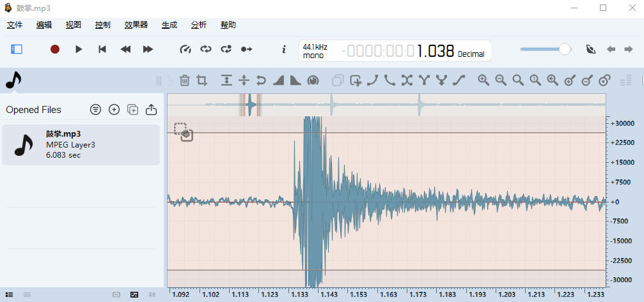Open the 效果器 menu
This screenshot has height=302, width=644.
[136, 25]
